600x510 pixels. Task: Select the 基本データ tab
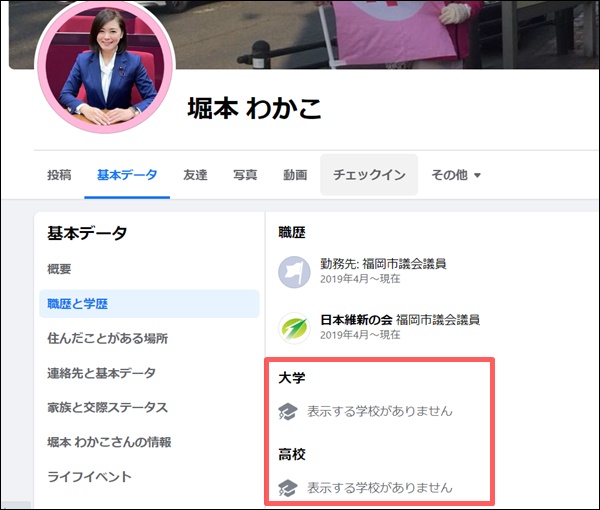pos(127,175)
